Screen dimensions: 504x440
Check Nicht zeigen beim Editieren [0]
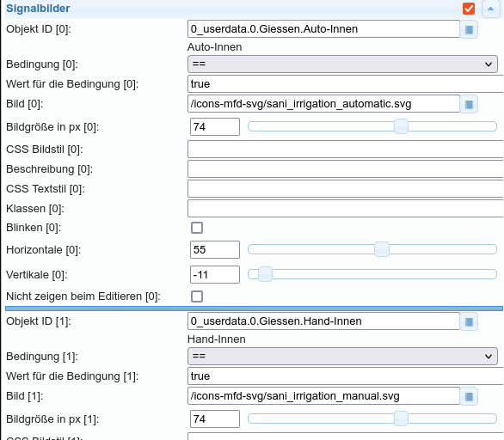pos(197,296)
